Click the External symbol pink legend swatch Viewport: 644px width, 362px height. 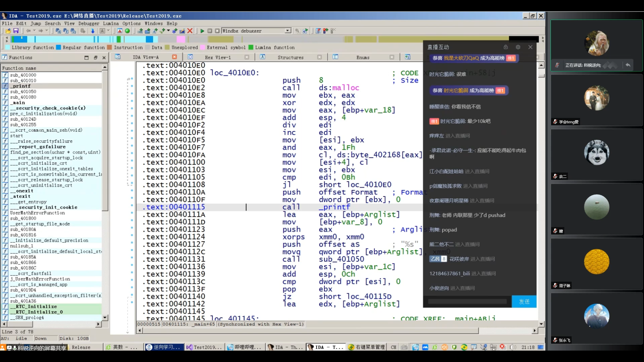(203, 47)
